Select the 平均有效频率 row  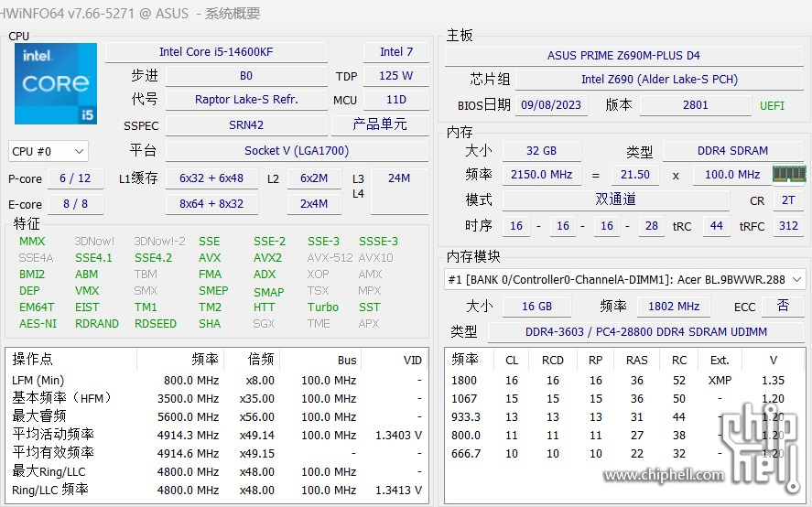coord(217,454)
